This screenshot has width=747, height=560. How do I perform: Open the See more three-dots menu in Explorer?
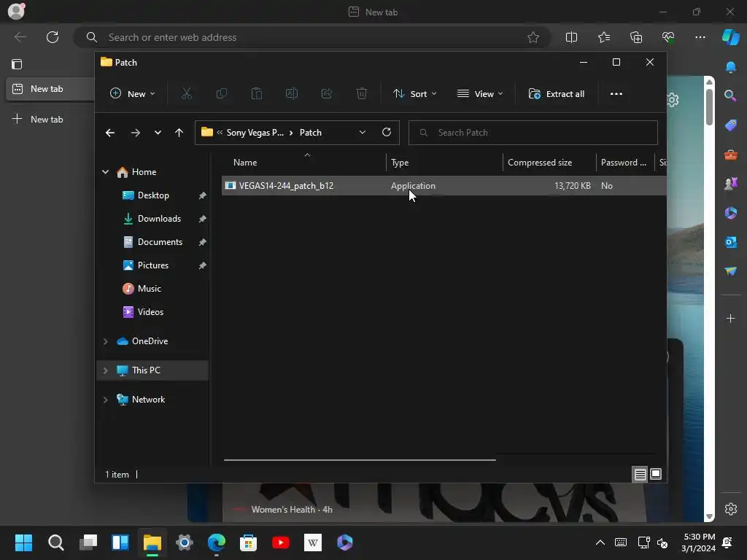click(x=616, y=94)
